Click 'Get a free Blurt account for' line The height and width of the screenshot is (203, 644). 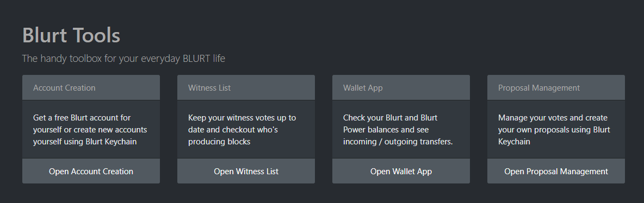[82, 118]
